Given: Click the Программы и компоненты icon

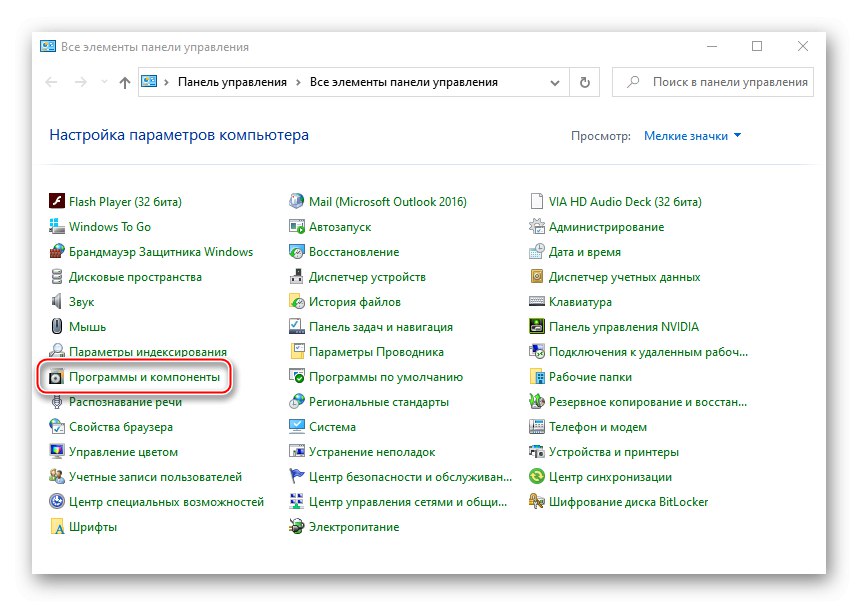Looking at the screenshot, I should pyautogui.click(x=57, y=377).
